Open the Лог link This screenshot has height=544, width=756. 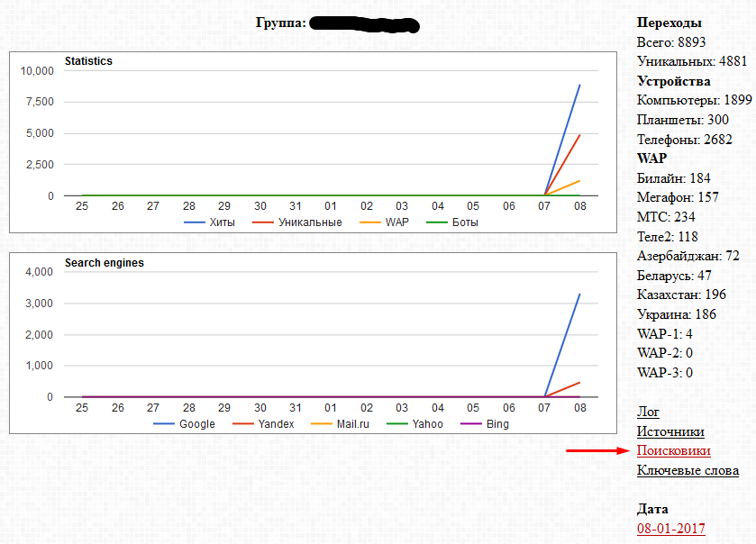[648, 412]
